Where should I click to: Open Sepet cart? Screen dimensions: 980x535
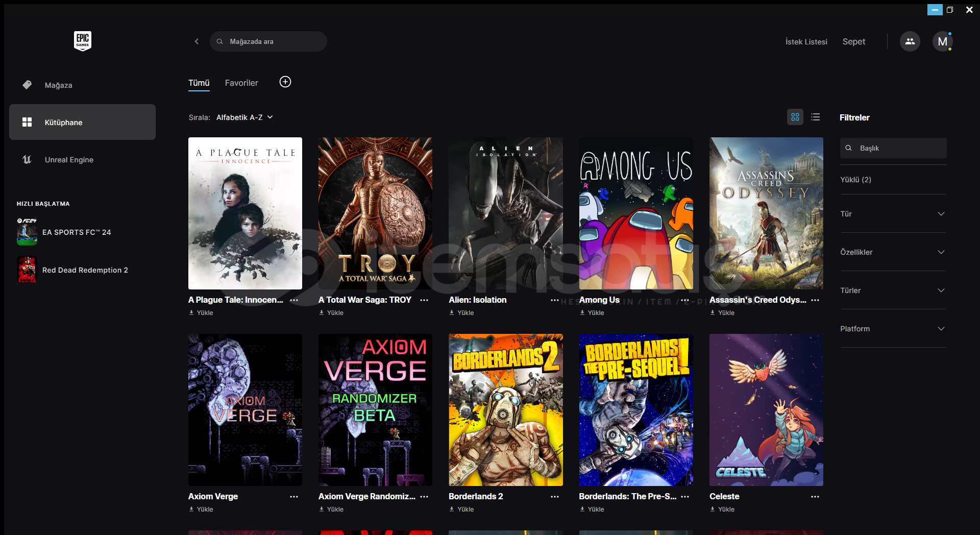pyautogui.click(x=854, y=42)
